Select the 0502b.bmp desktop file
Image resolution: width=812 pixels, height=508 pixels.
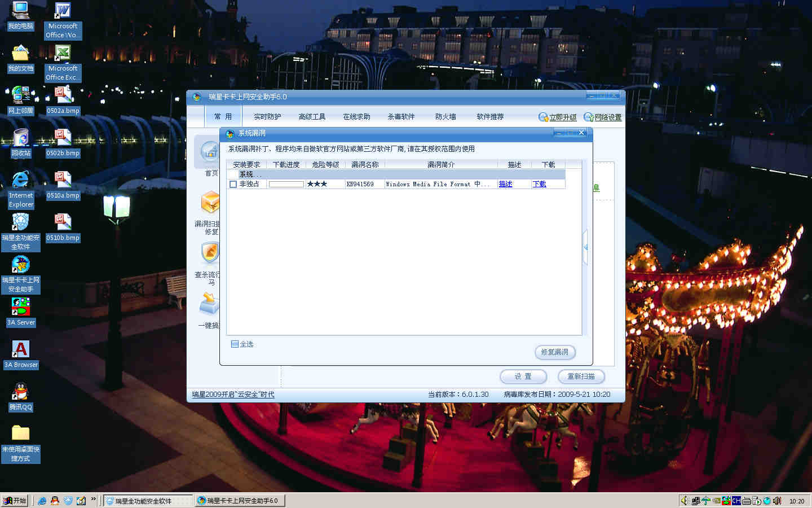63,143
